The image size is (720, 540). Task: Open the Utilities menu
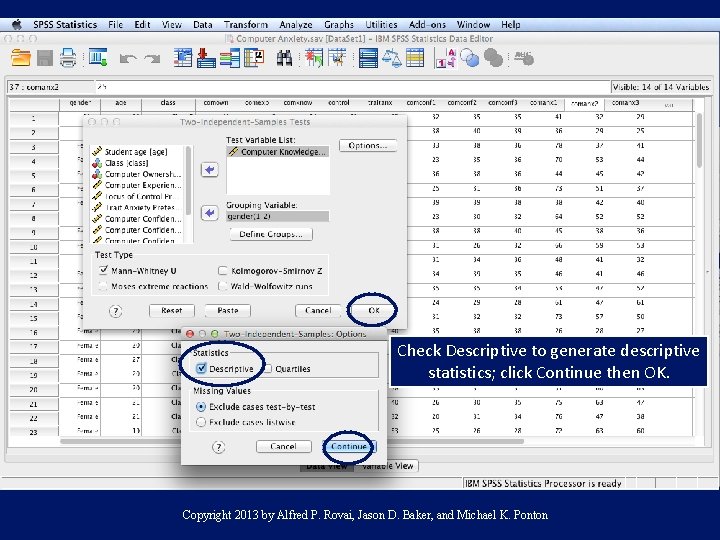click(381, 24)
